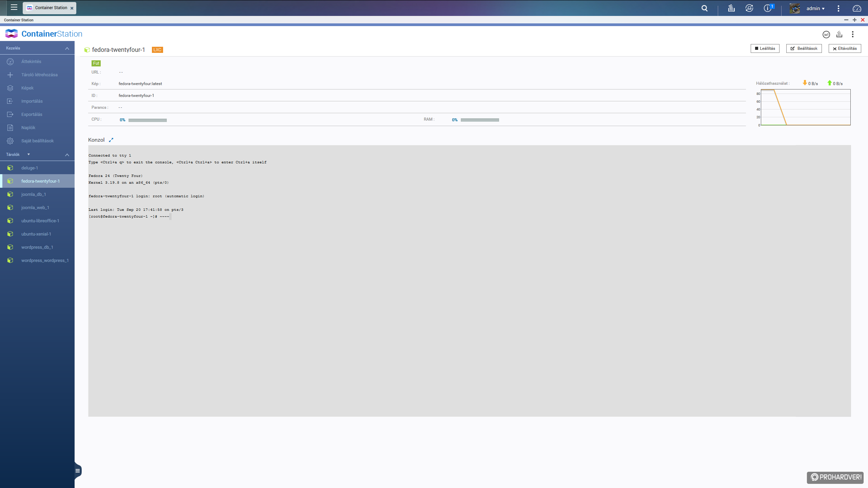Click the export arrow icon beside Exportálás
This screenshot has width=868, height=488.
tap(10, 114)
